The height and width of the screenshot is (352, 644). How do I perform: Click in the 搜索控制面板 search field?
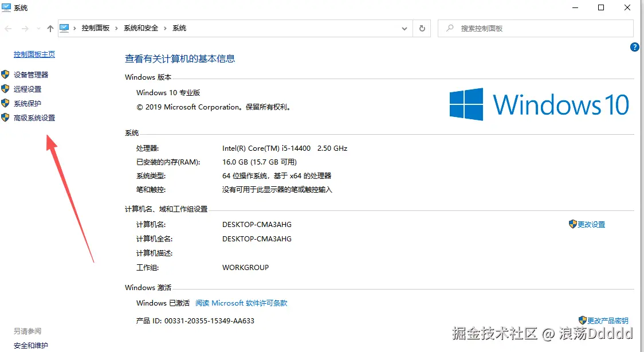click(x=536, y=28)
